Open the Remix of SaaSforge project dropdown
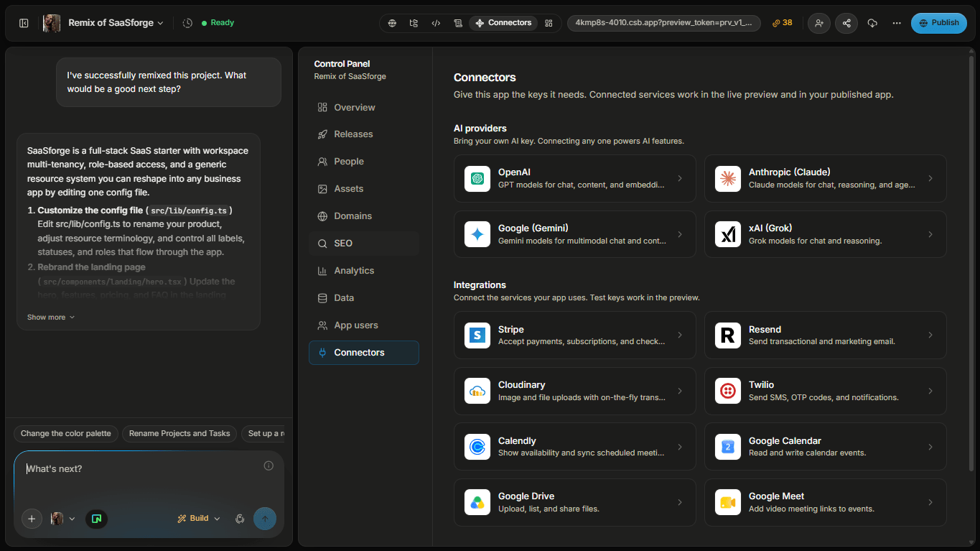This screenshot has height=551, width=980. (x=116, y=23)
